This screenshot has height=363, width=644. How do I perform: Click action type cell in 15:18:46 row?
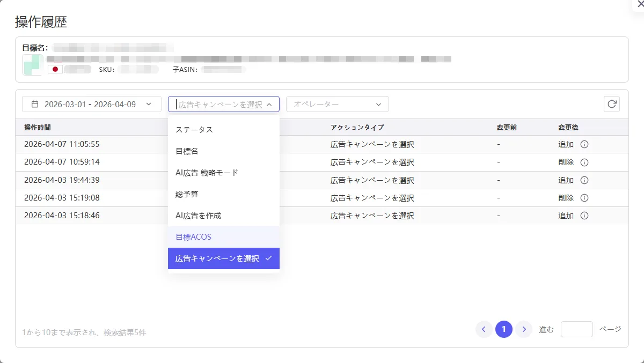point(372,216)
